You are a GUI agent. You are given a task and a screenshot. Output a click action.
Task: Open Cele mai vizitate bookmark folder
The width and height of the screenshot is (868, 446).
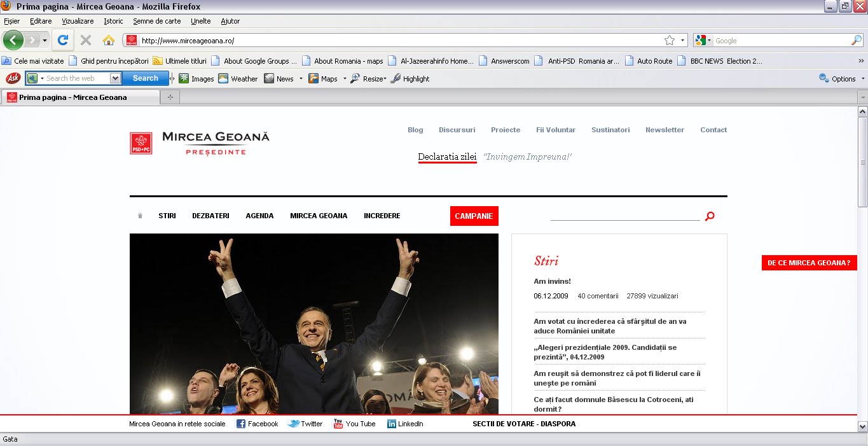(x=33, y=61)
